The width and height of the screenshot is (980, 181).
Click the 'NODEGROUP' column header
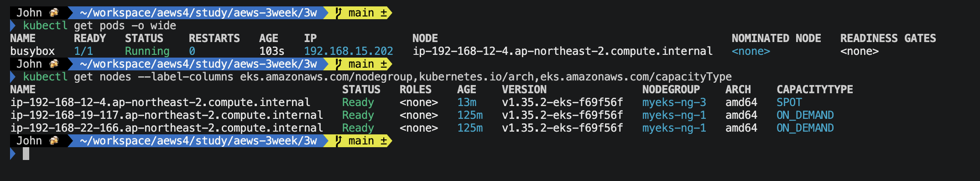(671, 90)
